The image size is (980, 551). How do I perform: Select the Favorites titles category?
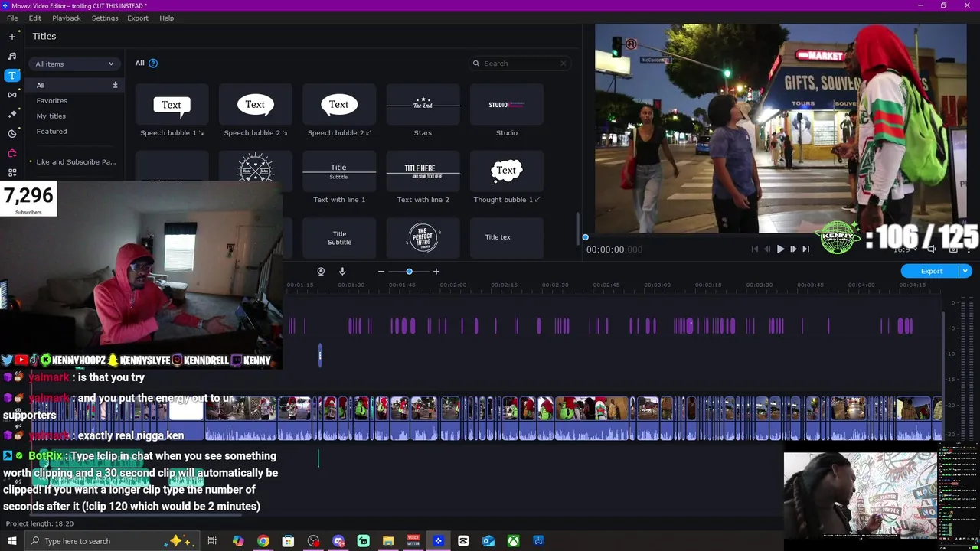tap(52, 100)
